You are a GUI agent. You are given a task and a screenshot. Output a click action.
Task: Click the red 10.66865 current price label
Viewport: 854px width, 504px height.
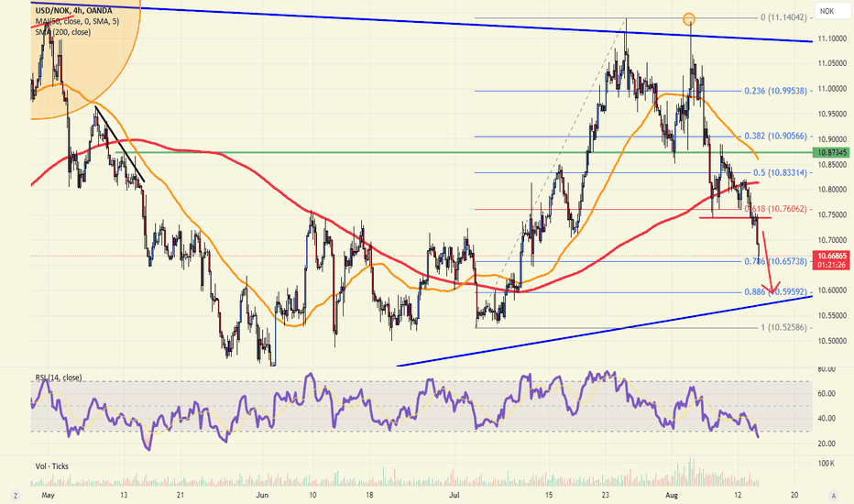(830, 256)
